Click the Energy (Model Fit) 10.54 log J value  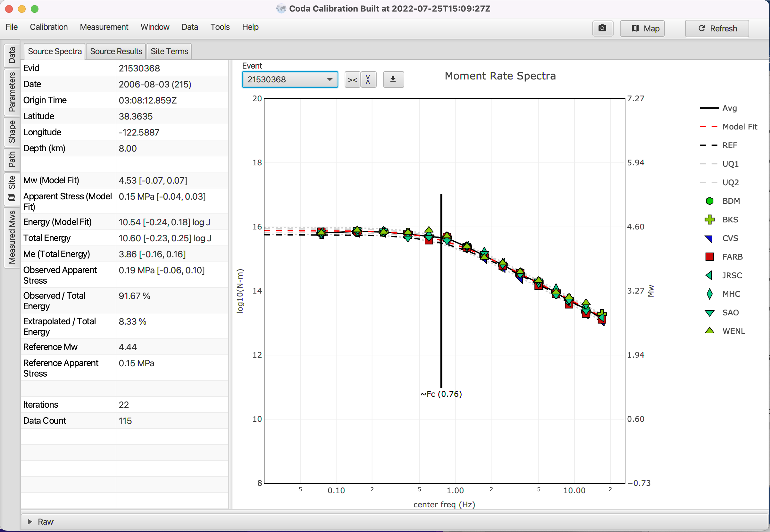tap(164, 222)
